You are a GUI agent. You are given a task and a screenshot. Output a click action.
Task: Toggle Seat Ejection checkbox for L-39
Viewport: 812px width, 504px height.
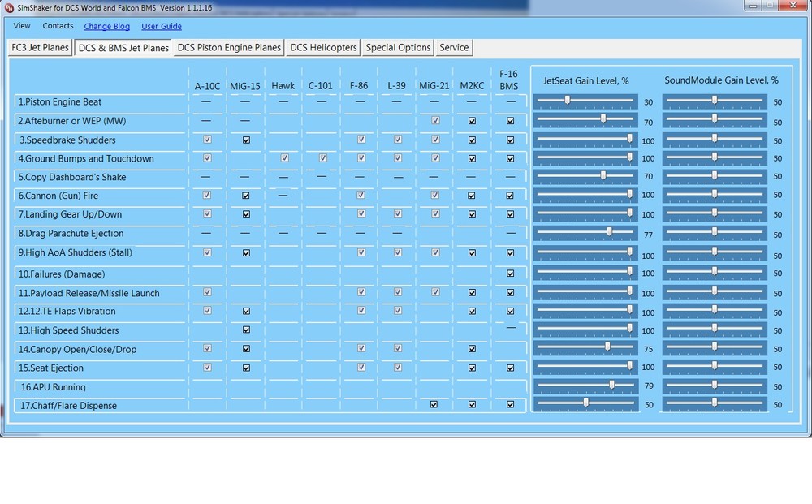[398, 368]
